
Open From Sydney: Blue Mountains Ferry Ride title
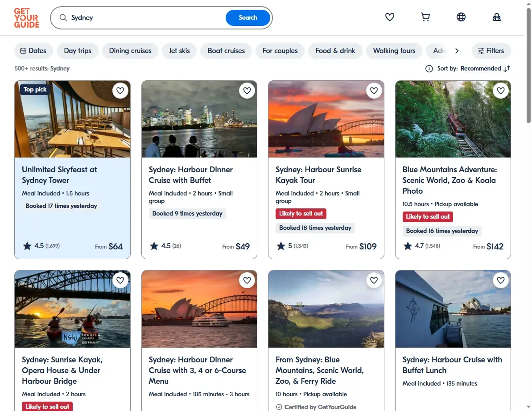[320, 370]
